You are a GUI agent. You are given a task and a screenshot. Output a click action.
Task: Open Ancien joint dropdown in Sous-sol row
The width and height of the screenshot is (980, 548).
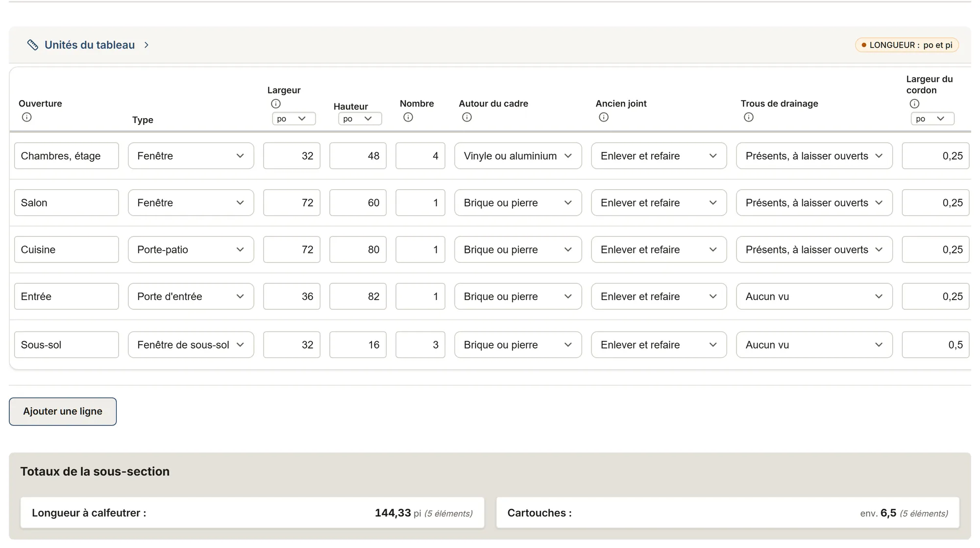tap(659, 345)
